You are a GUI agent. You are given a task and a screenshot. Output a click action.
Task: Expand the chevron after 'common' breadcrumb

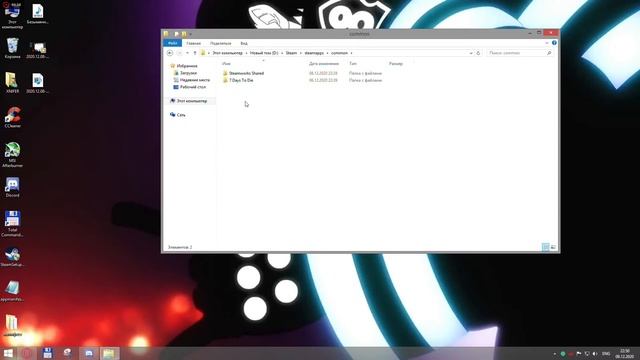pyautogui.click(x=351, y=53)
